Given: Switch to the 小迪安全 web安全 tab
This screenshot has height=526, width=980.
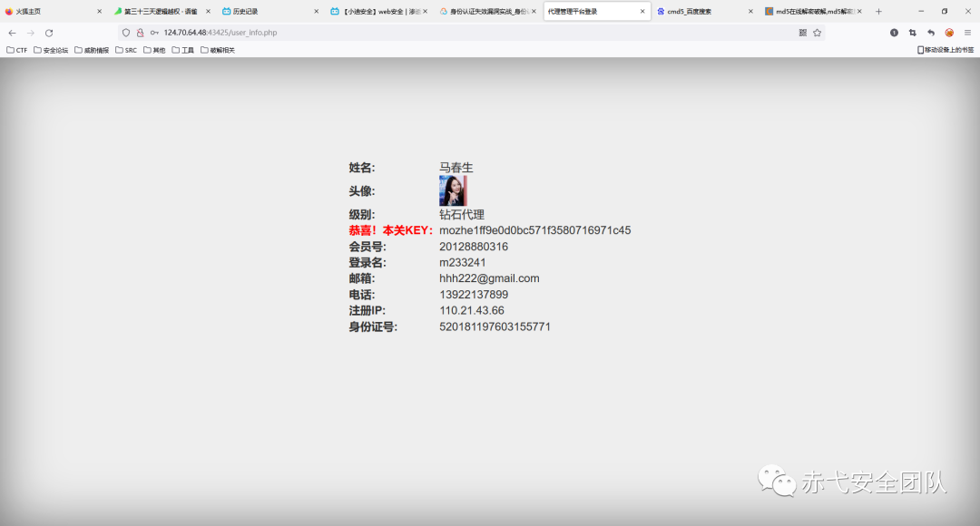Looking at the screenshot, I should coord(378,11).
